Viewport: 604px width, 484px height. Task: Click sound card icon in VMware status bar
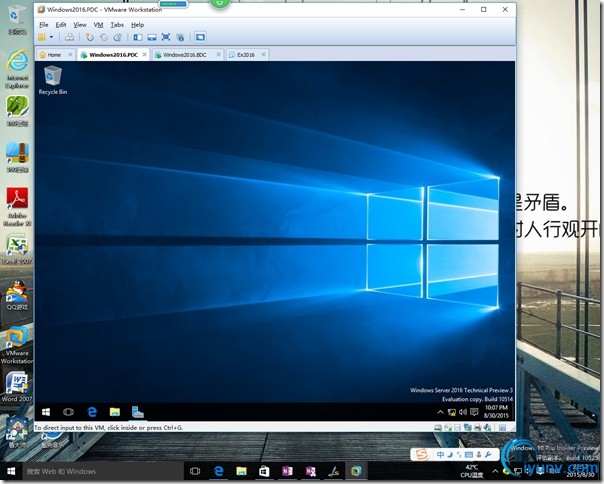click(487, 427)
